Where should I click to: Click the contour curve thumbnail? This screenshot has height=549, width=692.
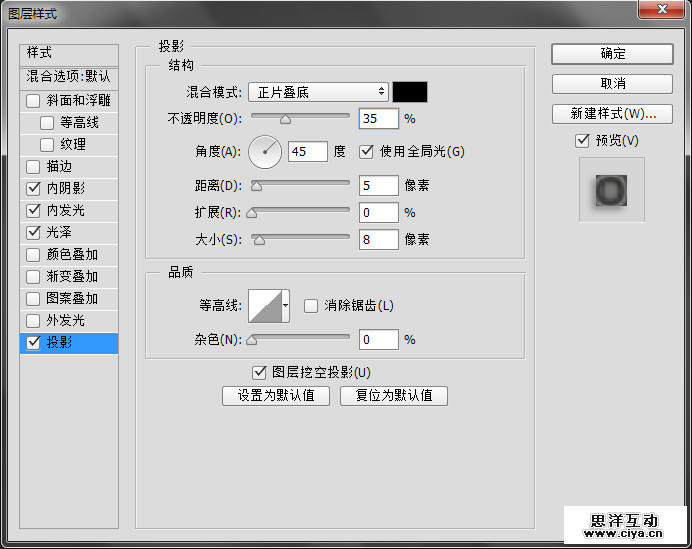coord(265,305)
